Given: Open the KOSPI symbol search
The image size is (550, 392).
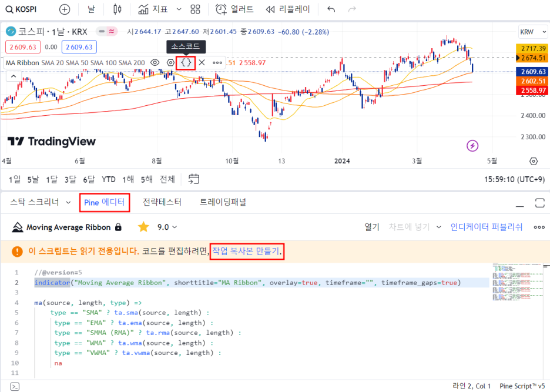Looking at the screenshot, I should coord(21,9).
